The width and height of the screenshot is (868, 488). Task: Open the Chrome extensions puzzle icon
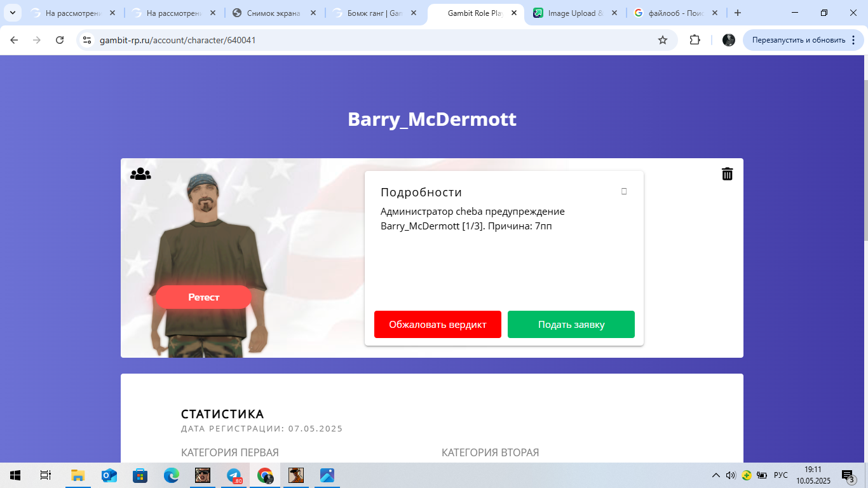pos(695,40)
